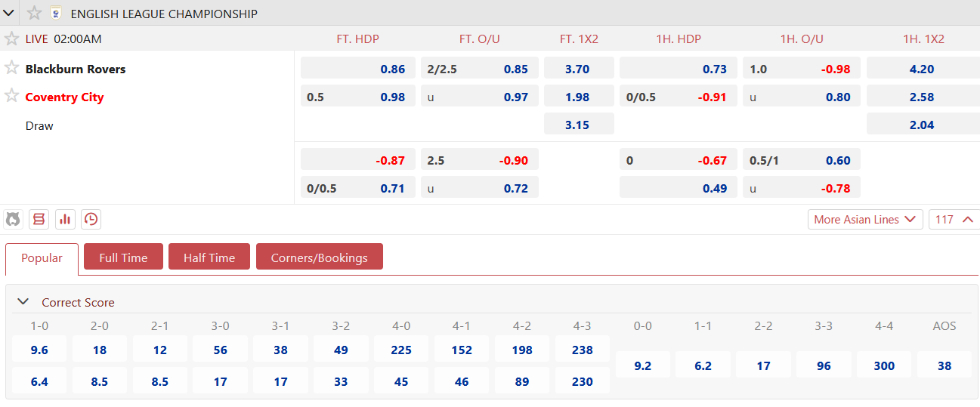Viewport: 980px width, 407px height.
Task: Click the English League Championship crest icon
Action: [55, 13]
